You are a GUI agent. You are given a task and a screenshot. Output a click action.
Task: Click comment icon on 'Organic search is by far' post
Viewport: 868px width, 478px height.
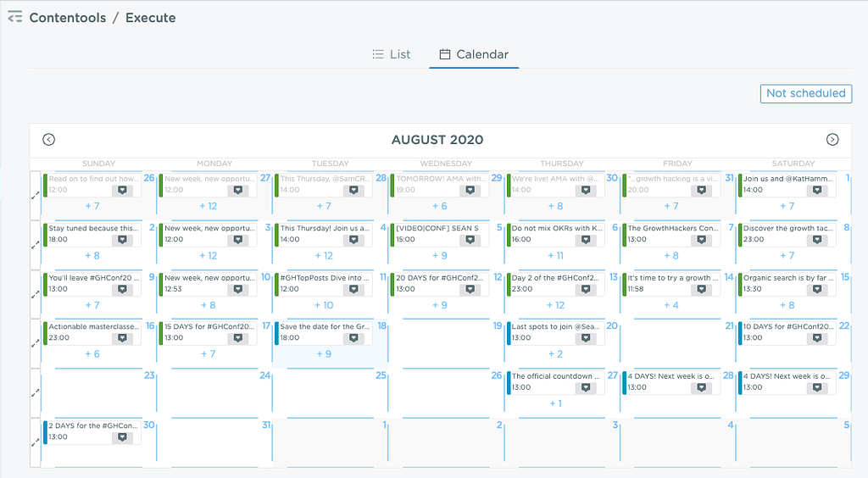(816, 289)
